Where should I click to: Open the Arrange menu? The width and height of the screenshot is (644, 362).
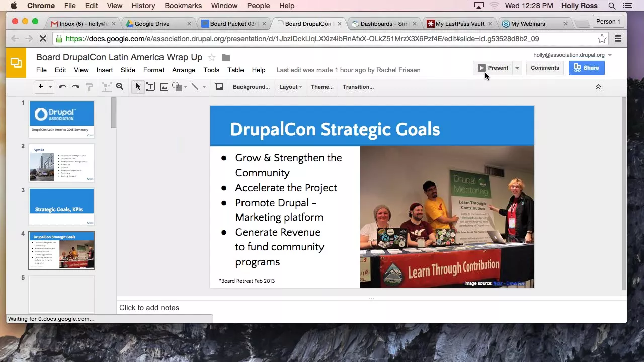(184, 70)
